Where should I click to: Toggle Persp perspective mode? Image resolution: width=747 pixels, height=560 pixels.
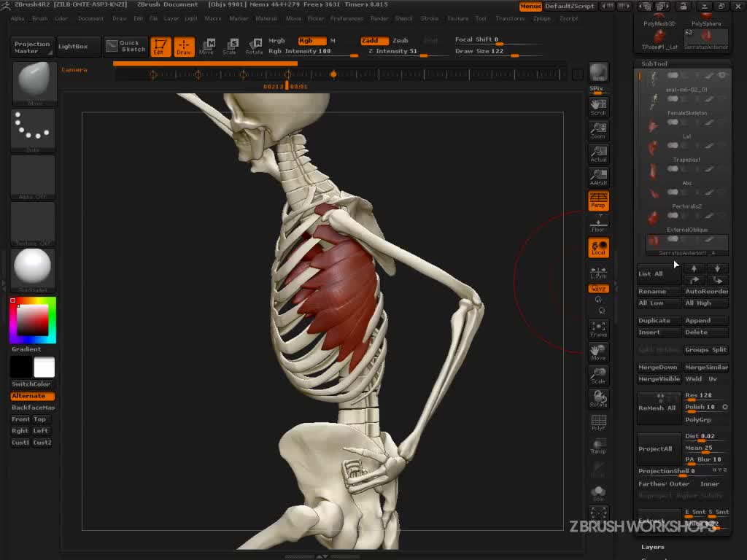[598, 201]
